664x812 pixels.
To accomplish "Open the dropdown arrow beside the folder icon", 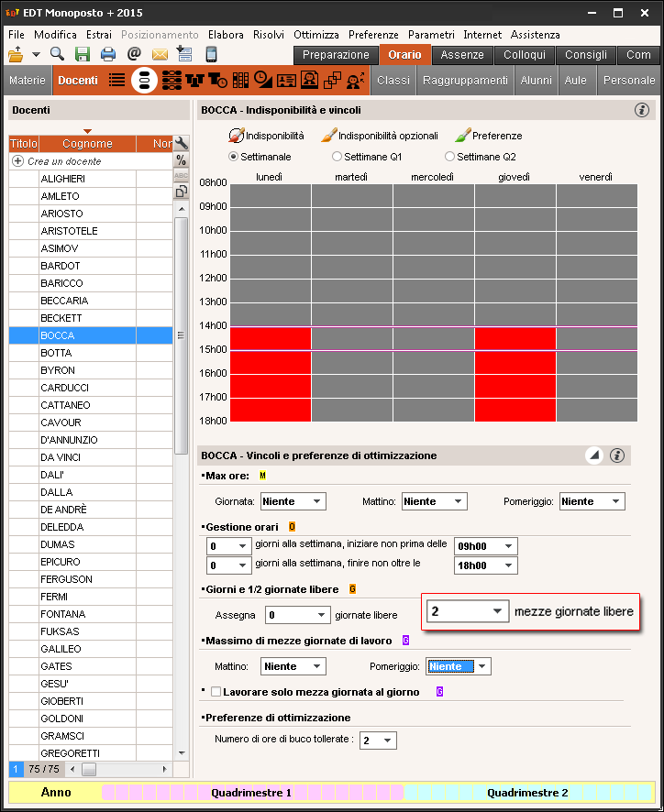I will coord(36,54).
